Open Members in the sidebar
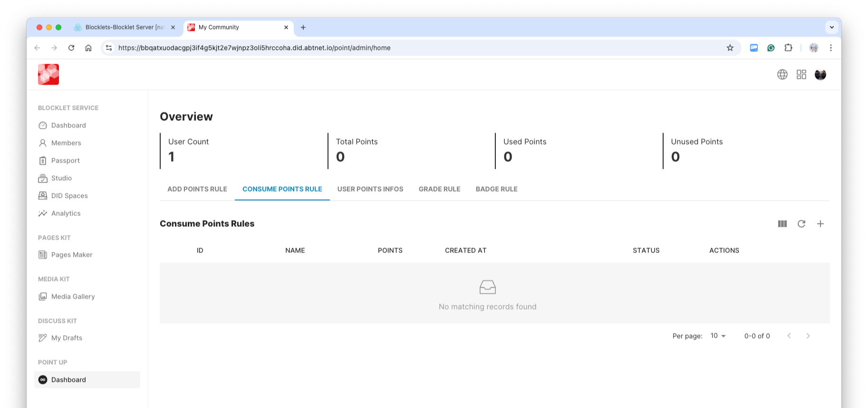The width and height of the screenshot is (868, 408). coord(66,143)
